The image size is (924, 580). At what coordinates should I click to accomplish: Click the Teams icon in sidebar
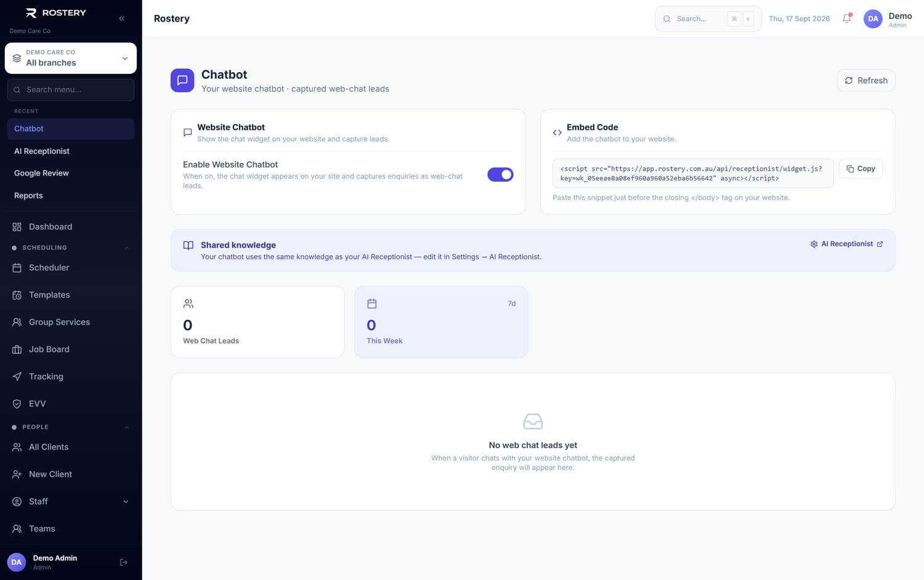click(x=17, y=529)
